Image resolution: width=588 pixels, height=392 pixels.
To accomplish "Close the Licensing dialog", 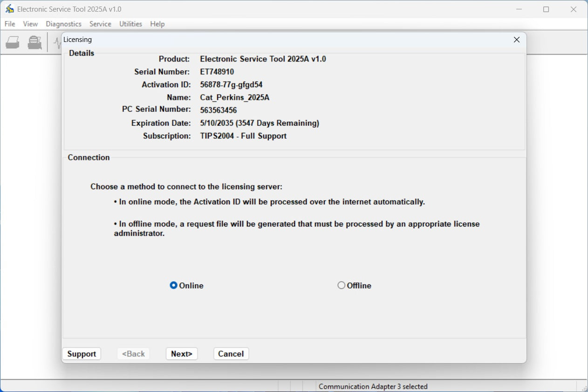I will click(516, 40).
